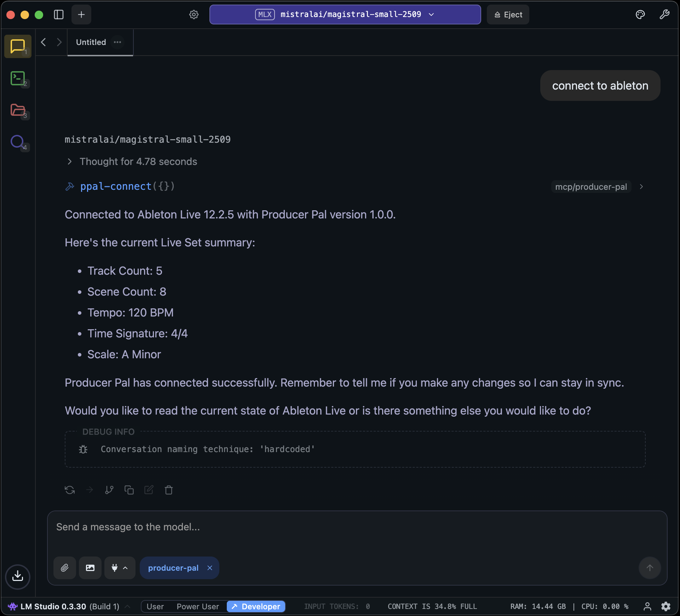Open the color theme palette icon
Screen dimensions: 680x616
click(640, 15)
